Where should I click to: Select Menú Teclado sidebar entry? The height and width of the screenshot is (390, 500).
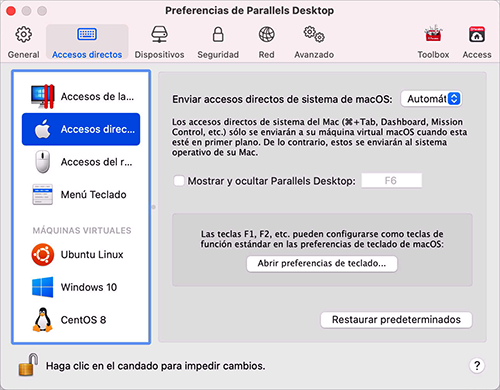[x=81, y=194]
